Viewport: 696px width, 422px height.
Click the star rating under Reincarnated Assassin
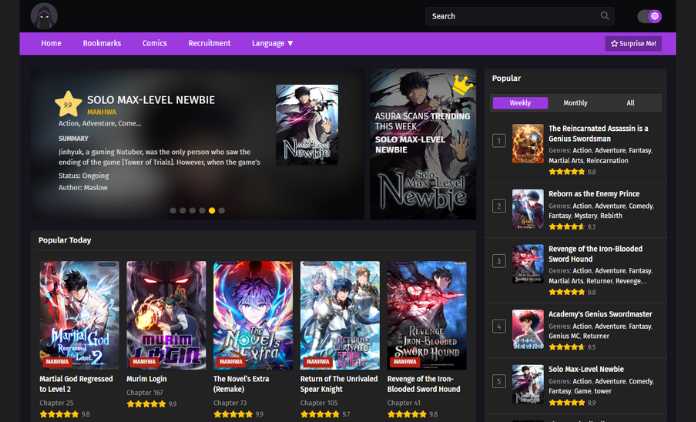[567, 172]
